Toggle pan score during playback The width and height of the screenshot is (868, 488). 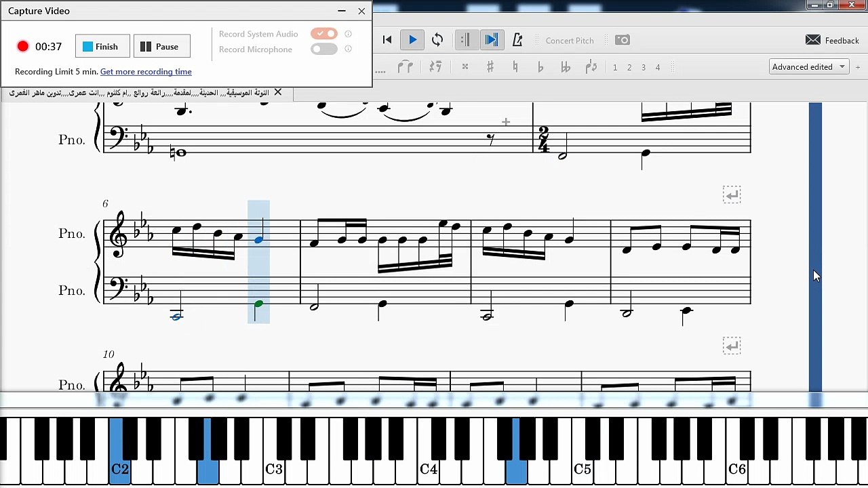(492, 40)
